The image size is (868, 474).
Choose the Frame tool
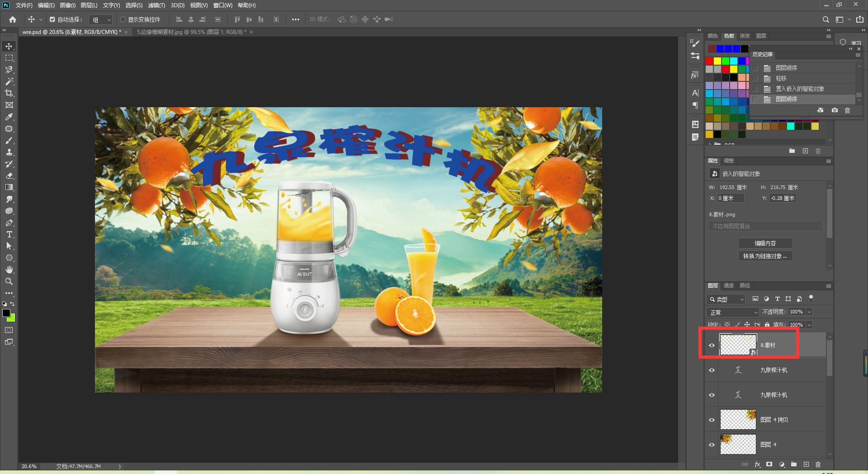[x=9, y=105]
